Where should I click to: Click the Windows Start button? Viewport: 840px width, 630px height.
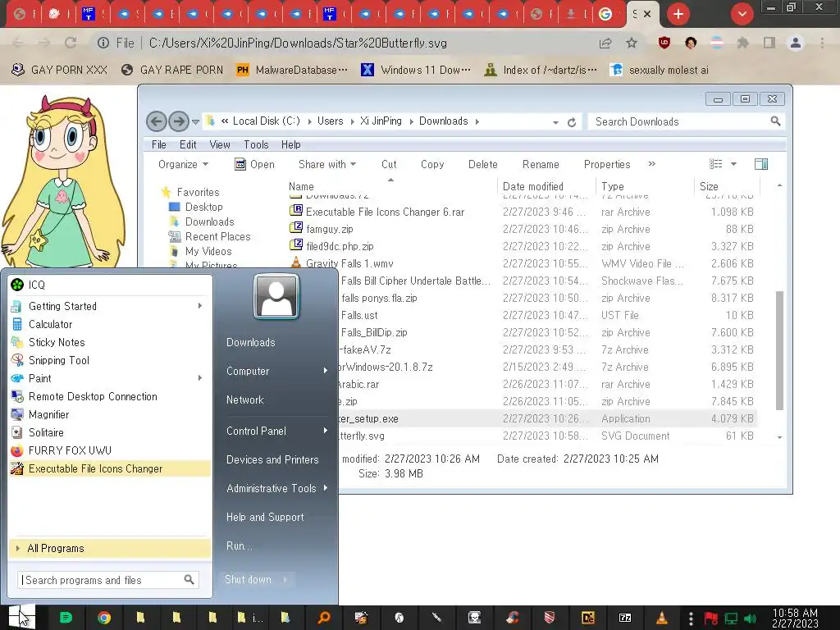21,617
